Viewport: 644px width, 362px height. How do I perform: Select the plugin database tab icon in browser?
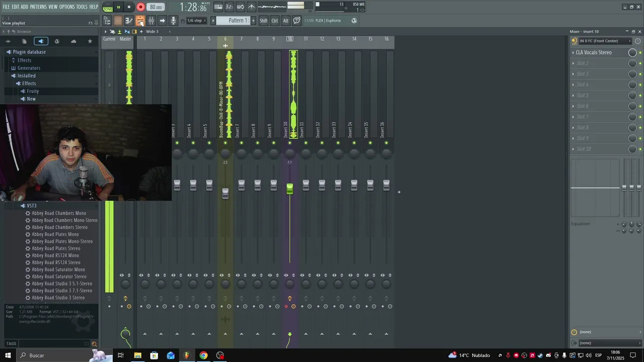point(41,41)
